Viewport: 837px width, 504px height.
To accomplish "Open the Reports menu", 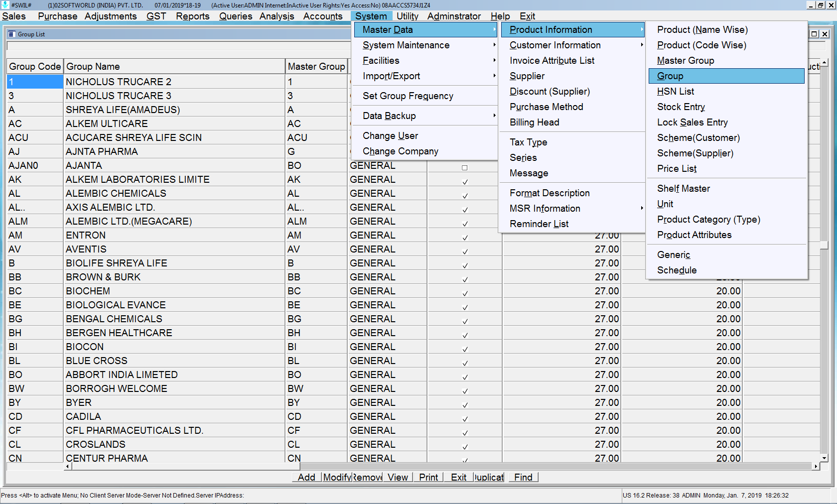I will coord(193,16).
